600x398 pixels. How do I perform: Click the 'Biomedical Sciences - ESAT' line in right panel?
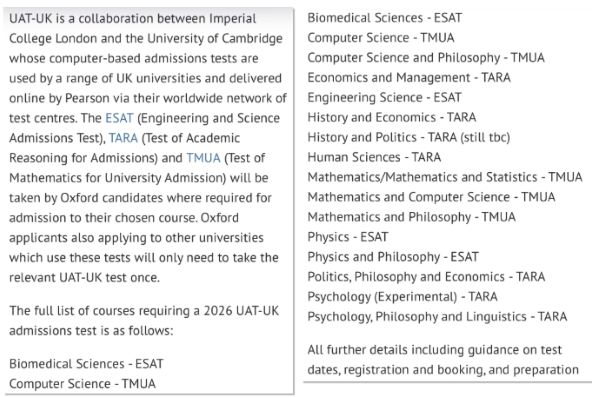pyautogui.click(x=385, y=18)
